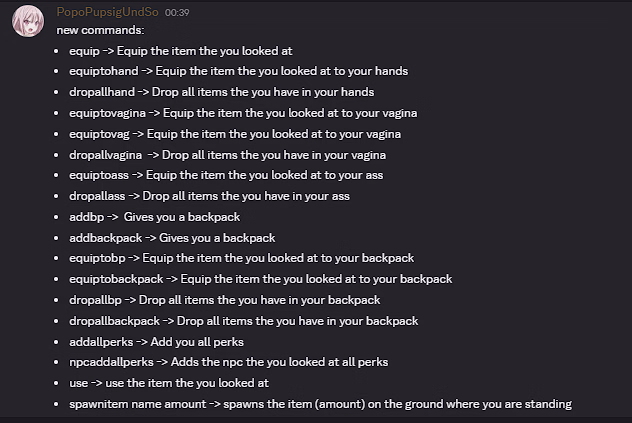Click the 00:39 message timestamp
This screenshot has height=423, width=632.
(177, 12)
